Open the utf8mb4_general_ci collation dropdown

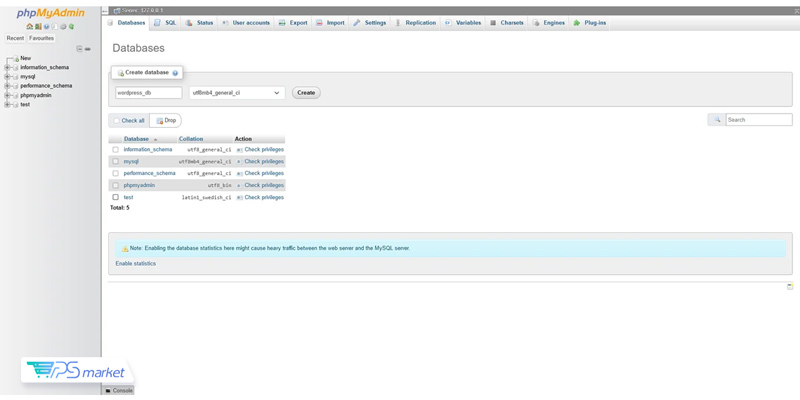(x=237, y=93)
